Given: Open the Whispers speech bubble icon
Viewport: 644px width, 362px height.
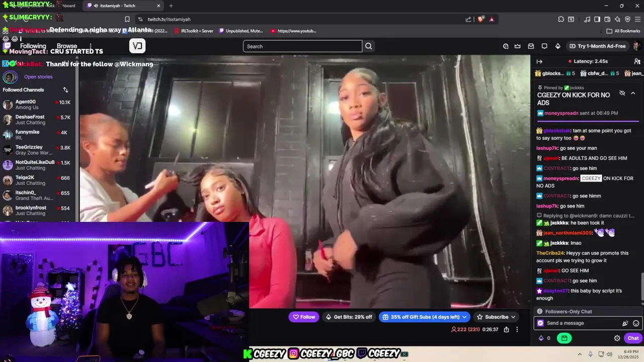Looking at the screenshot, I should pos(544,46).
